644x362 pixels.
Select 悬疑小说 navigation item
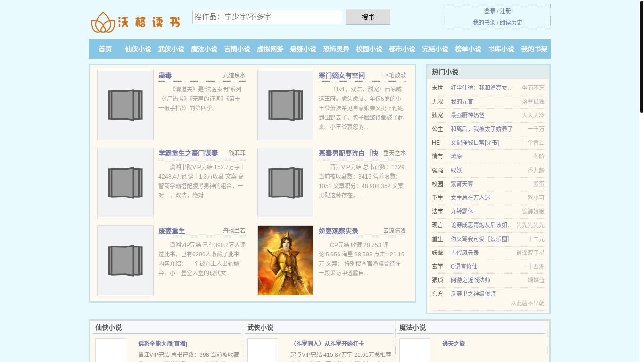tap(303, 49)
